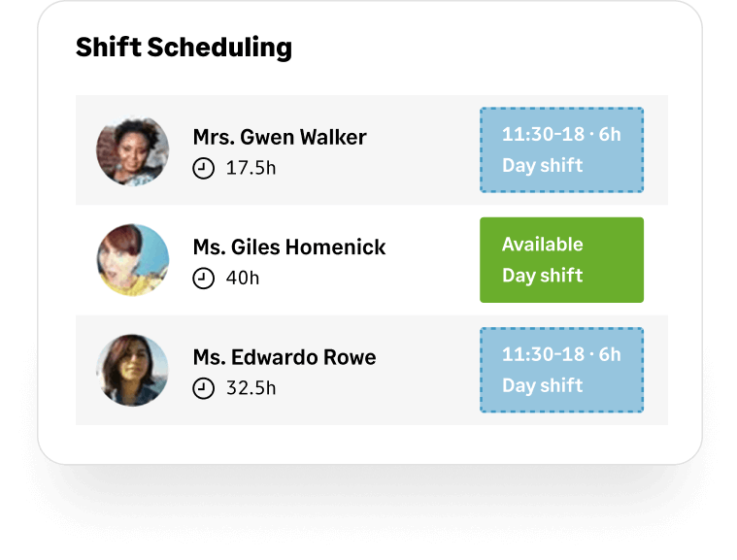Click the 40h hours total

[x=243, y=279]
